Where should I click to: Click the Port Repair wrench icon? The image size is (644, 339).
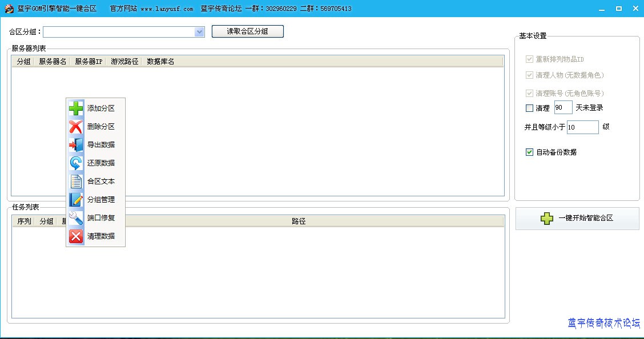pos(76,218)
